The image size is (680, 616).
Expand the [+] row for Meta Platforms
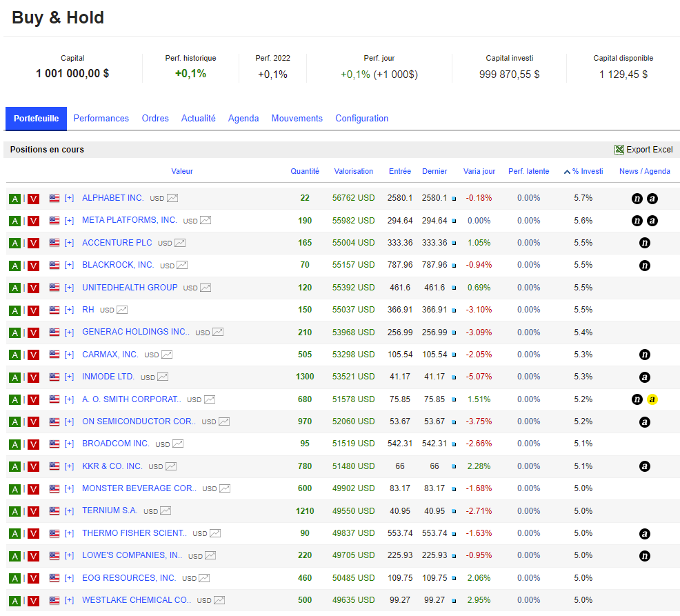tap(69, 221)
